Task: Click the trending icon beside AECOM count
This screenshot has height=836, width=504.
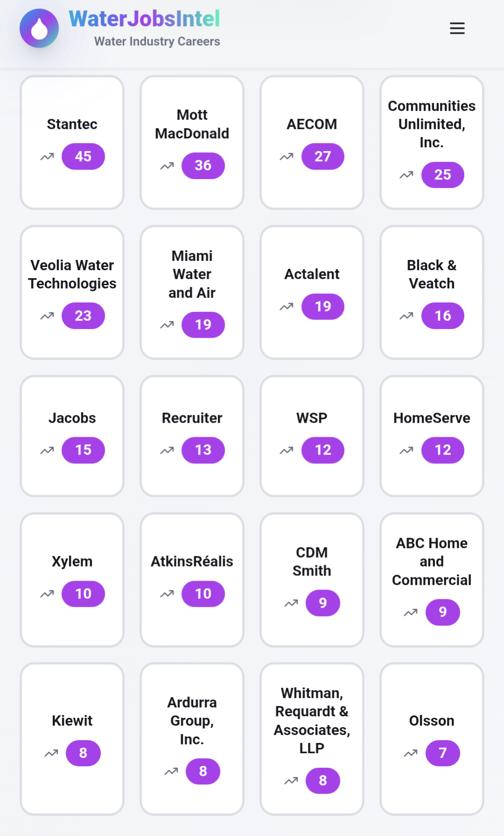Action: [x=287, y=157]
